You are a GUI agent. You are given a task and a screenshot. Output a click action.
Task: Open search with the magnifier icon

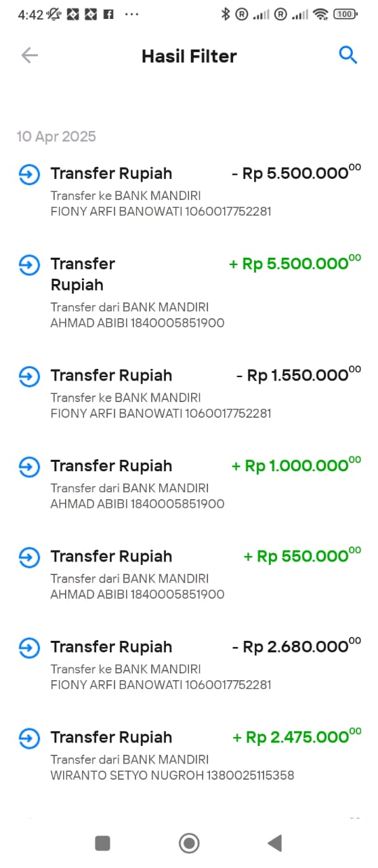pos(348,56)
